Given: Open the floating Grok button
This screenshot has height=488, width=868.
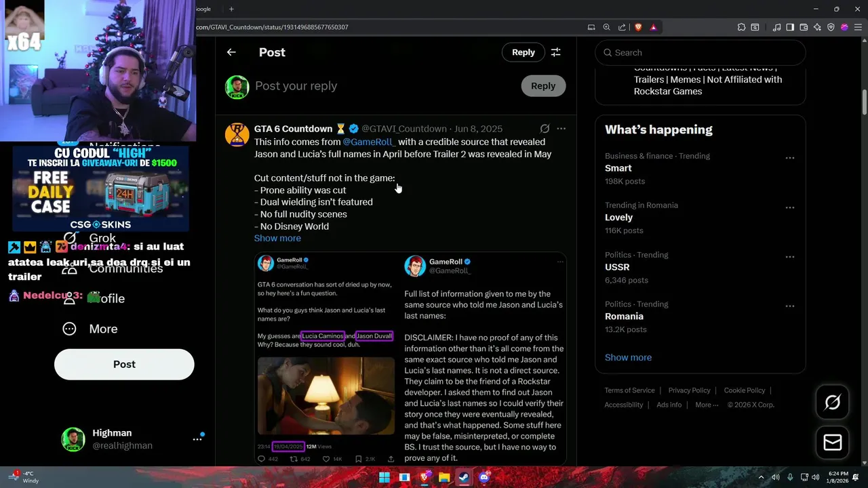Looking at the screenshot, I should (x=832, y=403).
